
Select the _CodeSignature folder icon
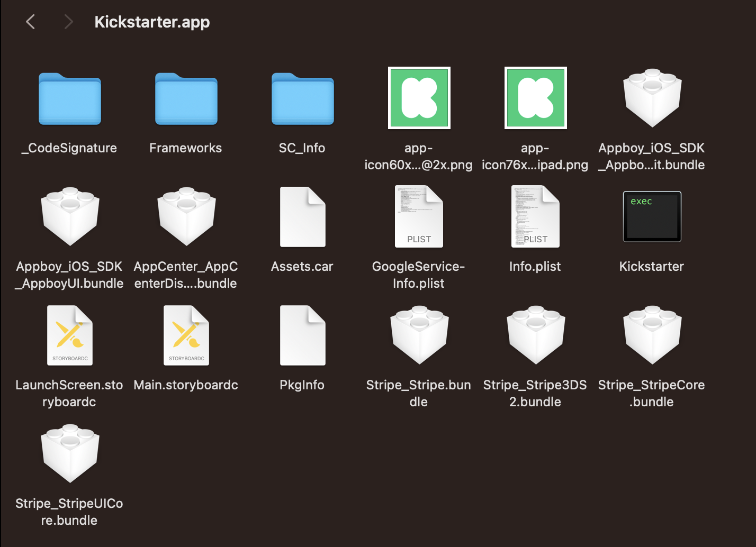coord(70,99)
